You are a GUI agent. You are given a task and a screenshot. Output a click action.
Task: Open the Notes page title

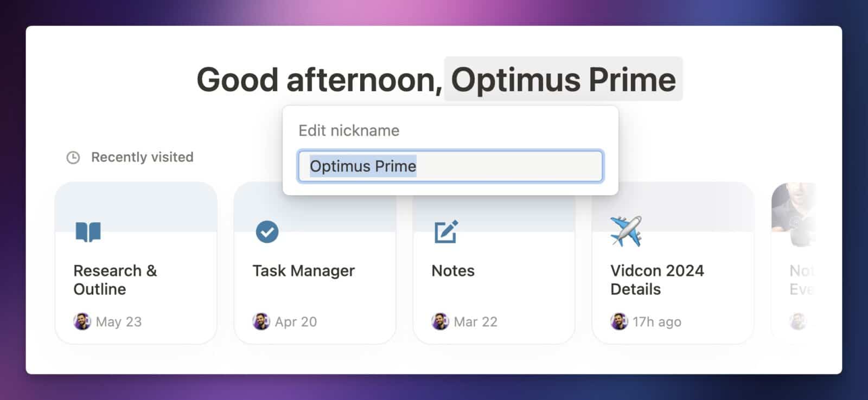click(x=453, y=270)
